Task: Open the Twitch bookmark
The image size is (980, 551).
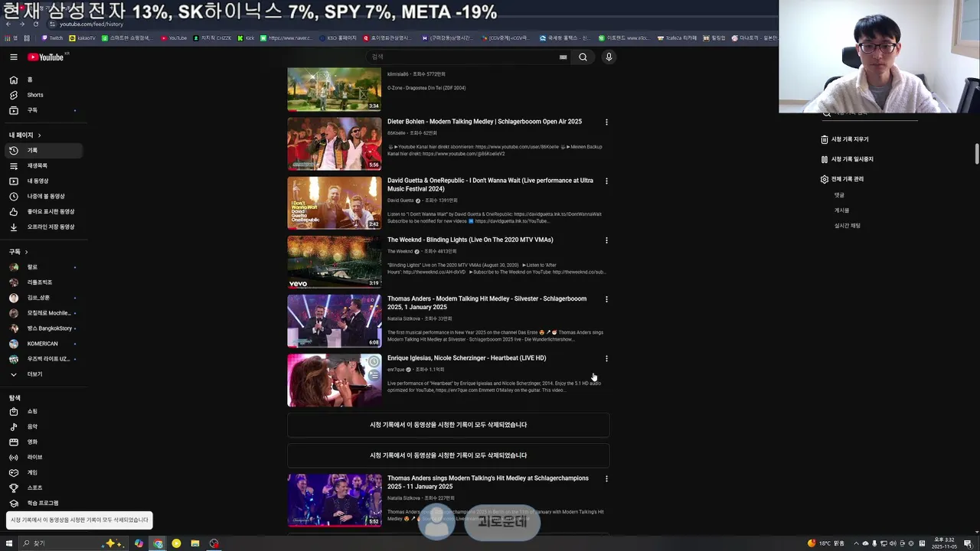Action: pos(53,37)
